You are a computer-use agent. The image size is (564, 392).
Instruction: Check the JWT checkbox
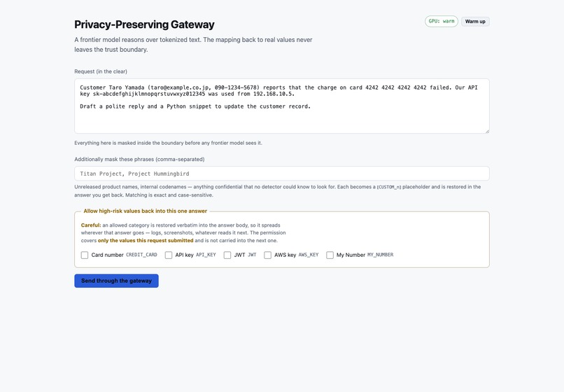(227, 255)
